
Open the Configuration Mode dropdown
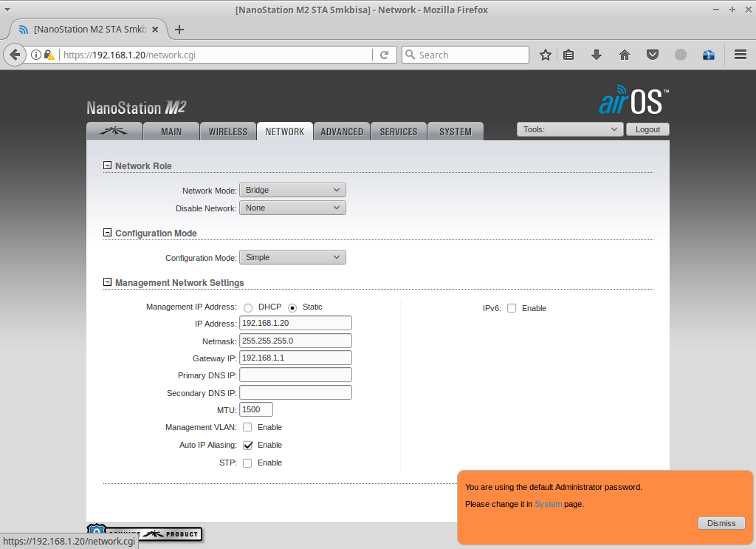[x=292, y=257]
